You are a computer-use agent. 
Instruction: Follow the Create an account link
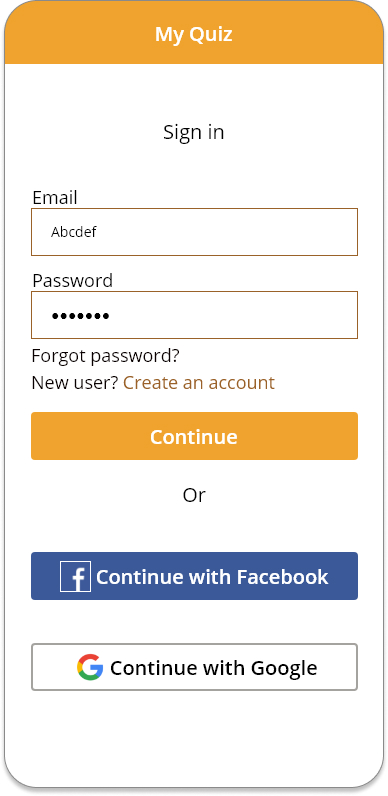pyautogui.click(x=199, y=382)
